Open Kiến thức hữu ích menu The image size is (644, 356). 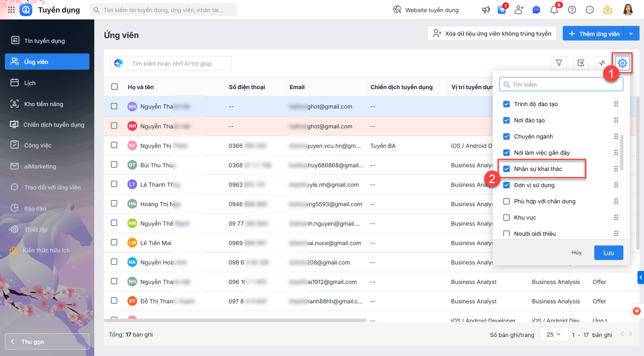pyautogui.click(x=47, y=250)
